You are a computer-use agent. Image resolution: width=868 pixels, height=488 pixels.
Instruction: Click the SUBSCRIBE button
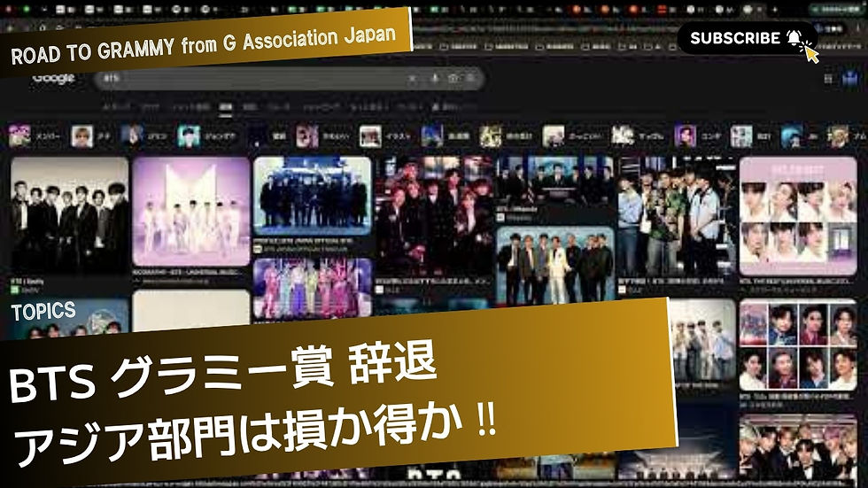747,37
